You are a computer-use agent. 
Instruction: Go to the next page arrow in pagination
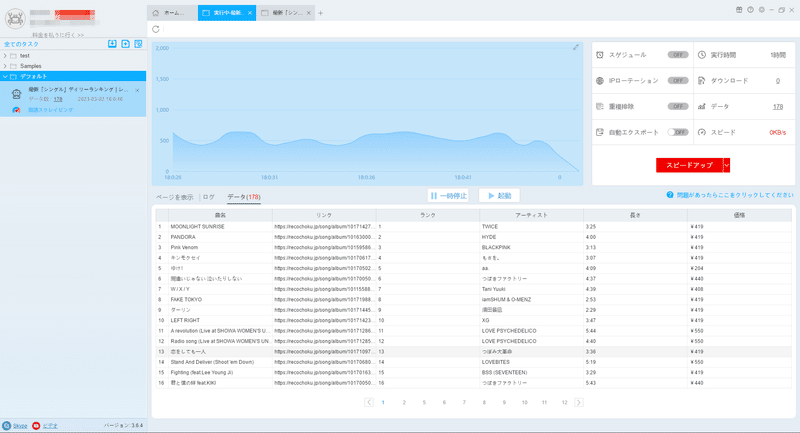tap(579, 402)
